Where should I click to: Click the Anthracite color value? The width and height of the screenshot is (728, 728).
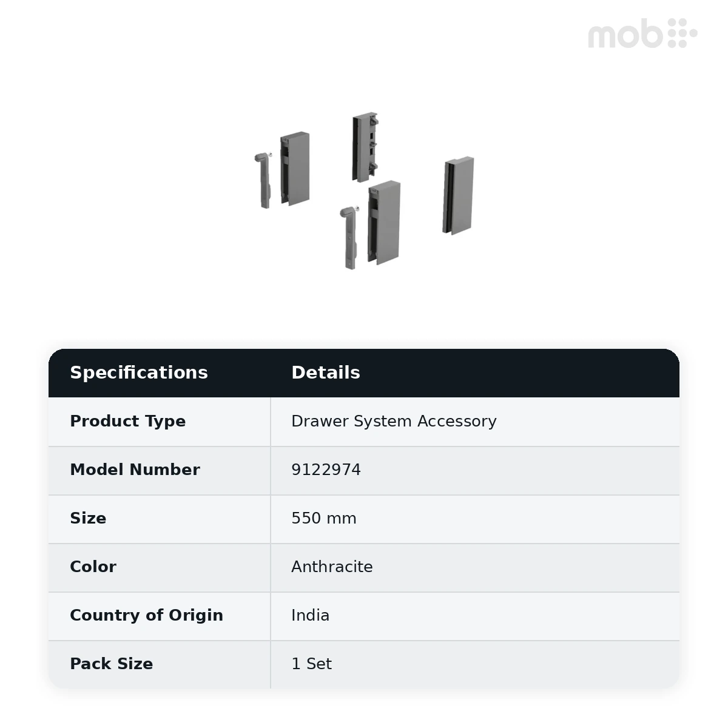(332, 567)
